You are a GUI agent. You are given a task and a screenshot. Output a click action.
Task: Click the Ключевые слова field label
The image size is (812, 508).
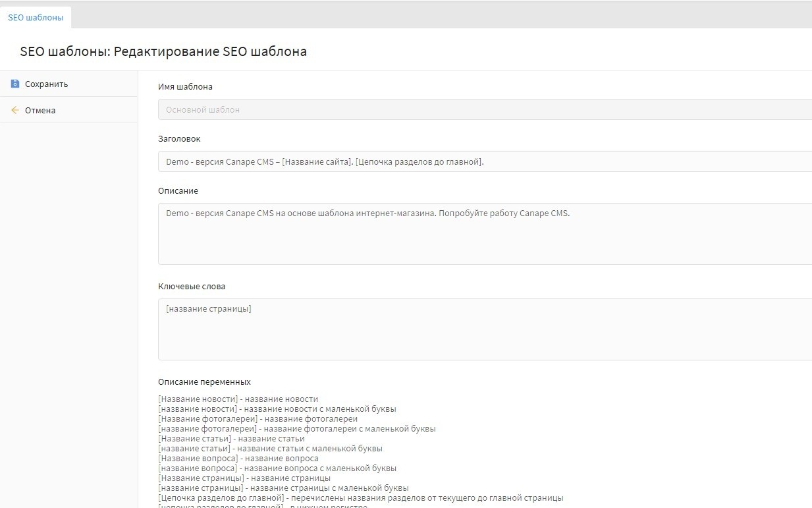coord(192,286)
